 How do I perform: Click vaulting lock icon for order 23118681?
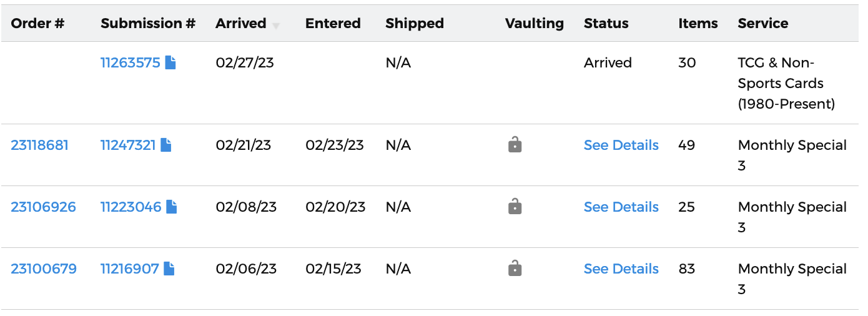(x=515, y=144)
